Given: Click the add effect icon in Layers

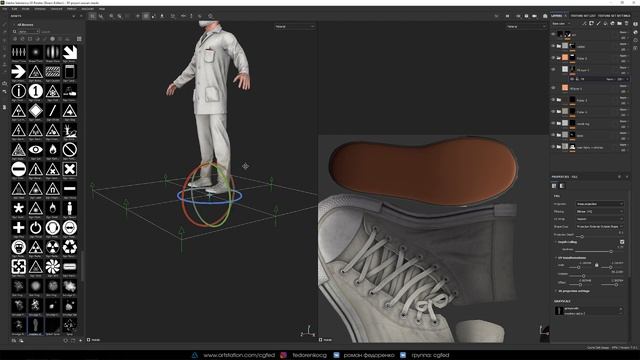Looking at the screenshot, I should point(584,24).
